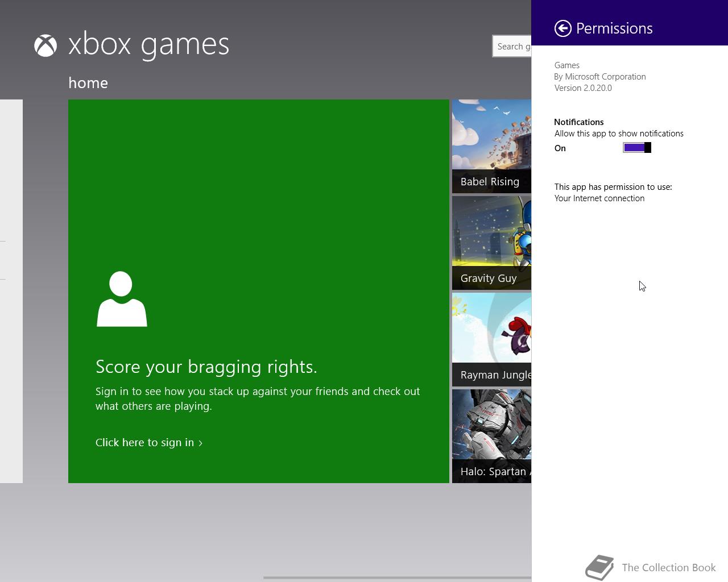Go back using the Permissions back arrow
Viewport: 728px width, 582px height.
(x=562, y=28)
